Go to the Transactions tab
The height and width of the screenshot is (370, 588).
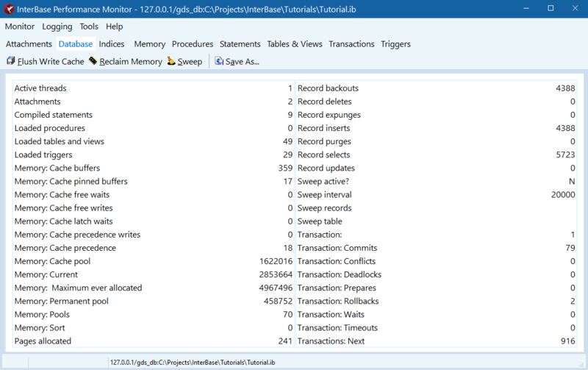[352, 44]
